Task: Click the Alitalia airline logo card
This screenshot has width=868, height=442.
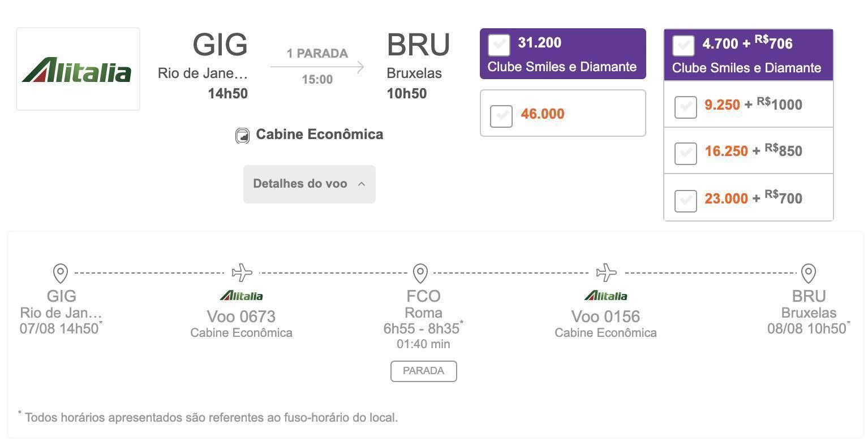Action: tap(78, 69)
